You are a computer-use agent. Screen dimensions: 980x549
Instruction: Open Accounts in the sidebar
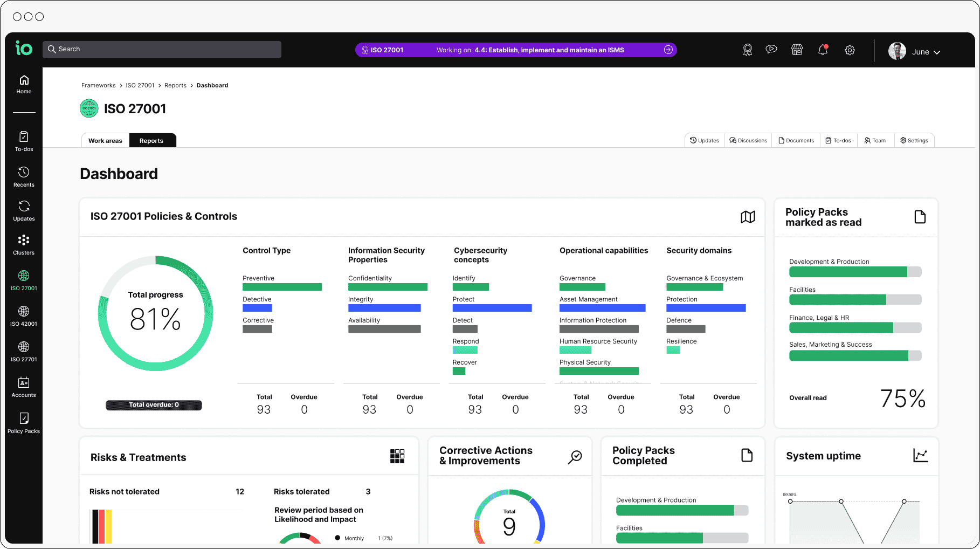click(24, 387)
